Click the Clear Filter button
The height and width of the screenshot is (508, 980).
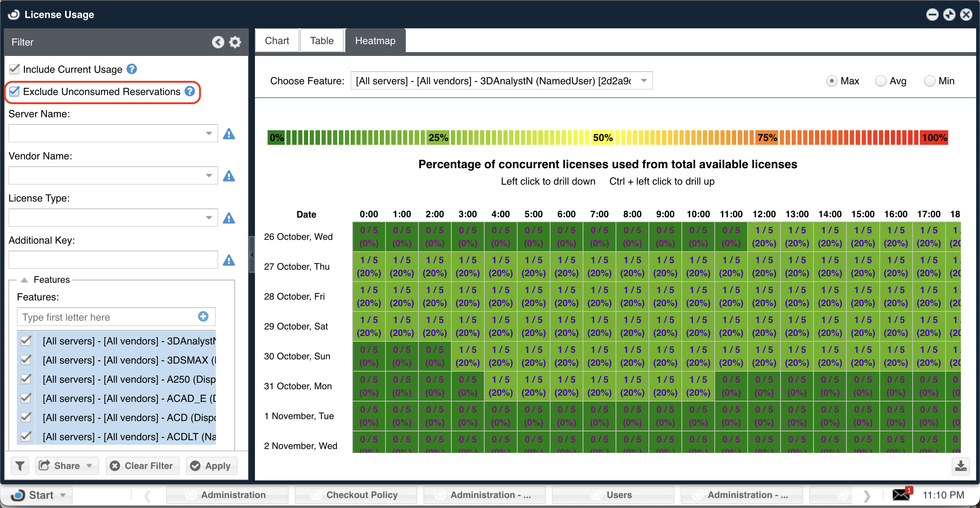coord(142,465)
